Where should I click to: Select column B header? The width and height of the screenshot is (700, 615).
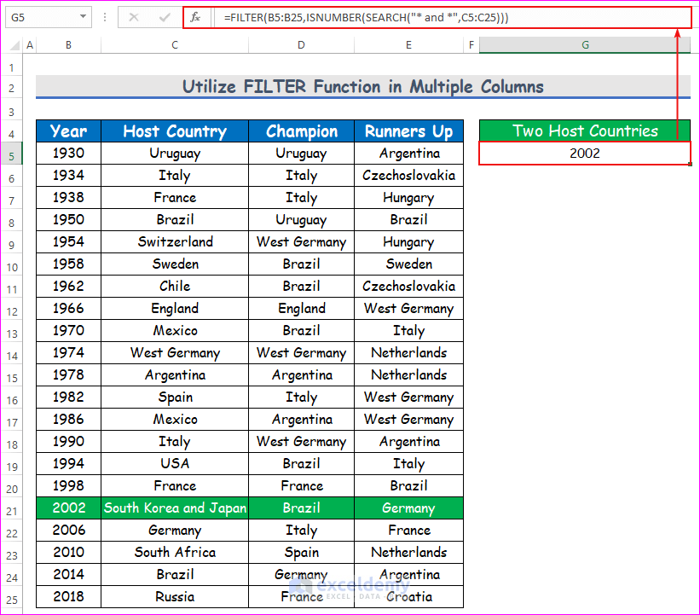click(x=68, y=45)
